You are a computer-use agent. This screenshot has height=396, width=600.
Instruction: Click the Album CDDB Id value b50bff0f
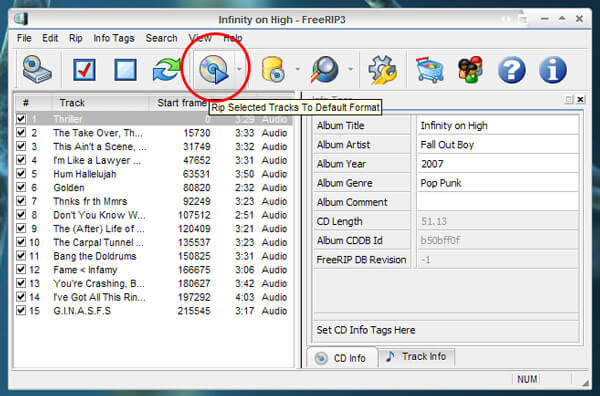[x=440, y=241]
